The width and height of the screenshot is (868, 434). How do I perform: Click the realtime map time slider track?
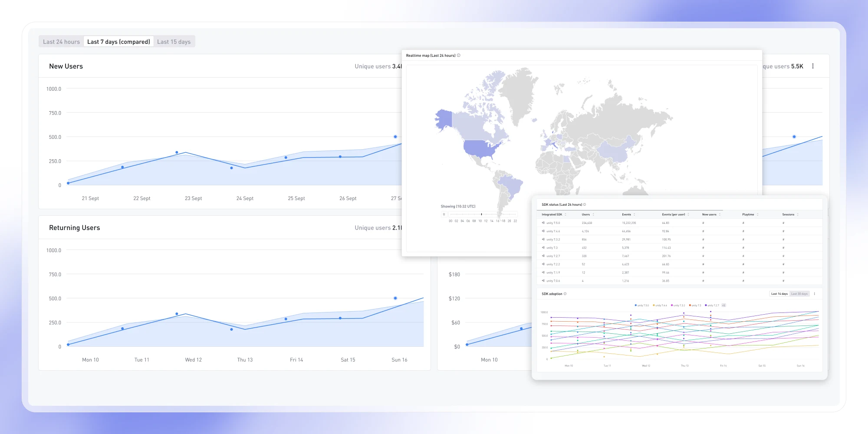click(x=483, y=214)
